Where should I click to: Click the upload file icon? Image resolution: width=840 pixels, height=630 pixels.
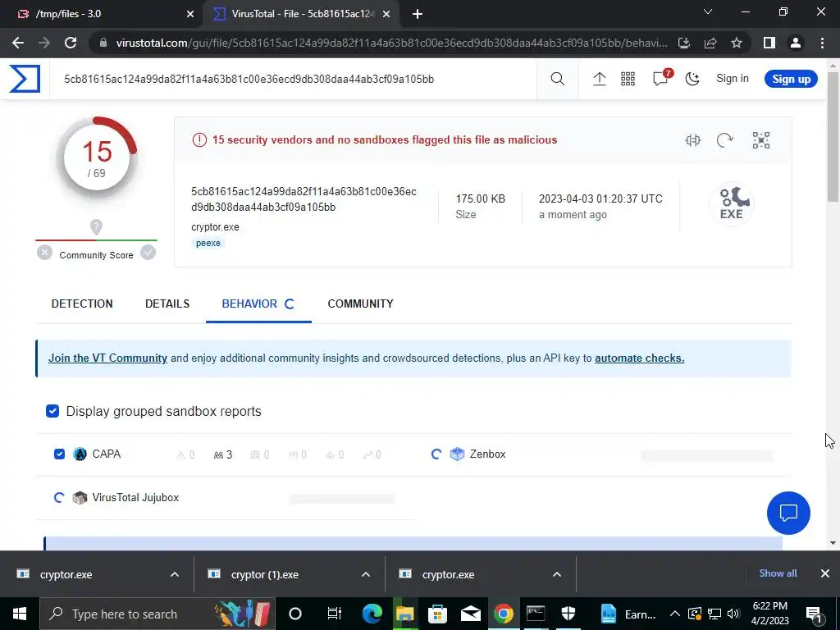pyautogui.click(x=599, y=79)
